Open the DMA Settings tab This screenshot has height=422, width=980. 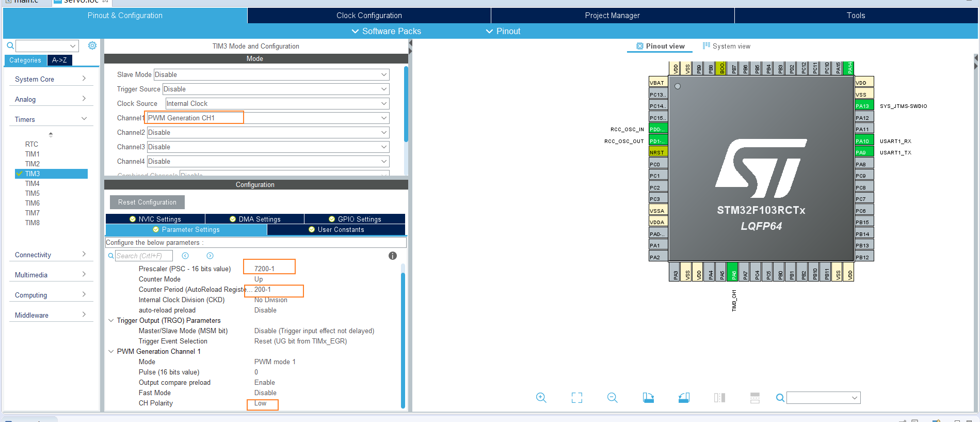tap(255, 219)
